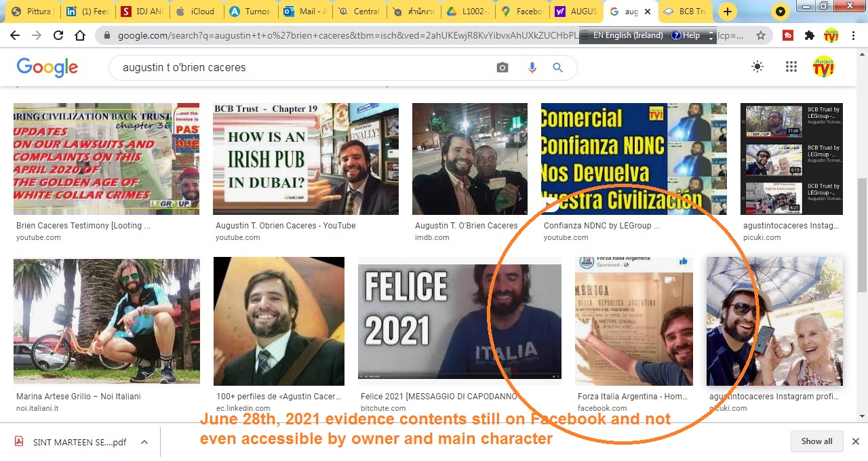Open the Brien Caceres Testimony image result
The image size is (868, 461).
click(x=106, y=159)
